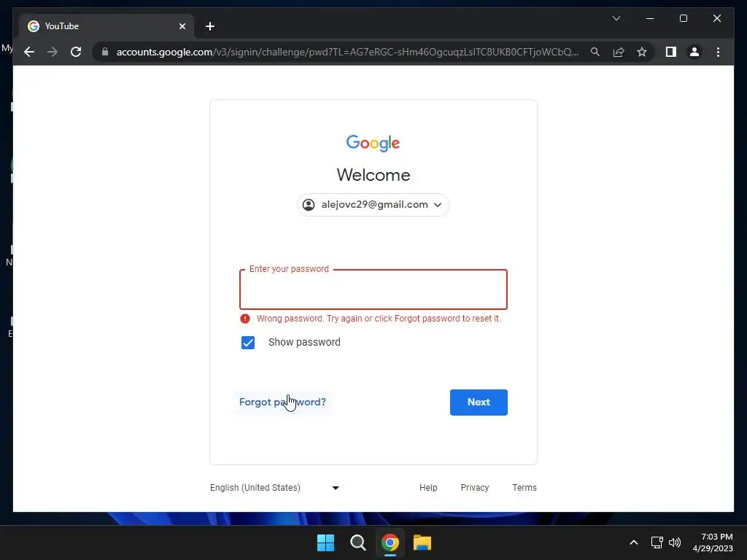
Task: Open the Windows Start menu
Action: pyautogui.click(x=326, y=542)
